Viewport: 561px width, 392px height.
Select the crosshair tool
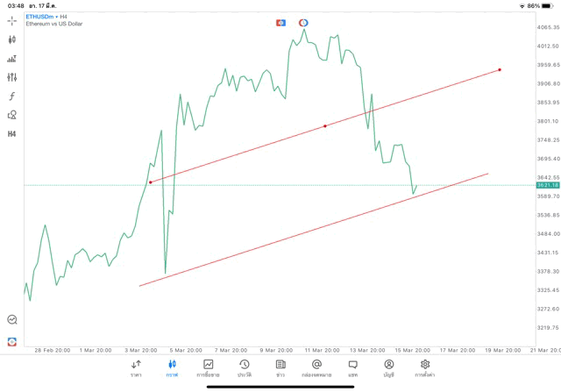[12, 20]
